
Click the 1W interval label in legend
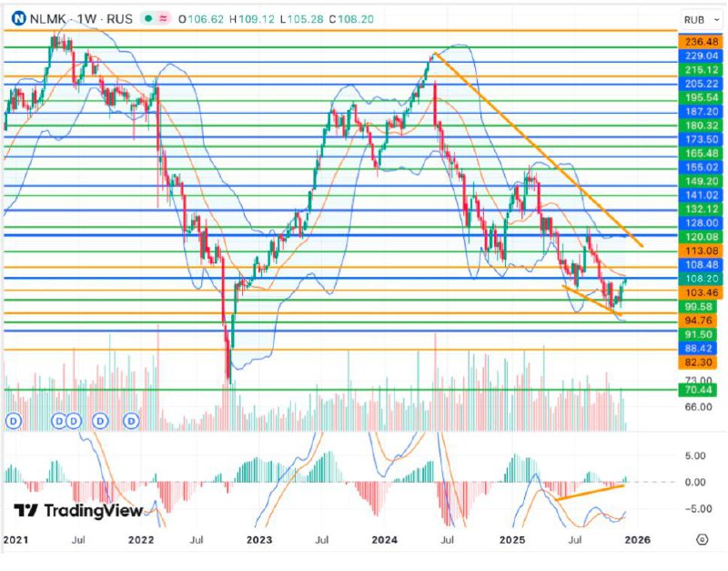pyautogui.click(x=86, y=19)
